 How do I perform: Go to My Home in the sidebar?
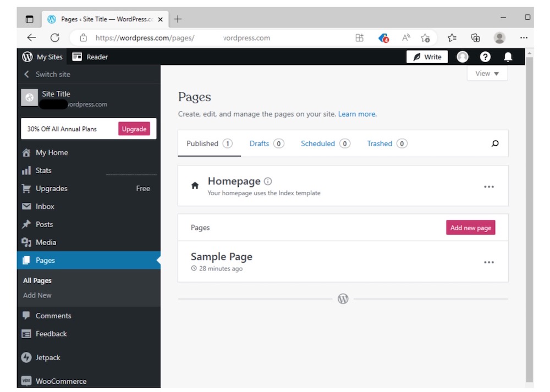coord(89,152)
